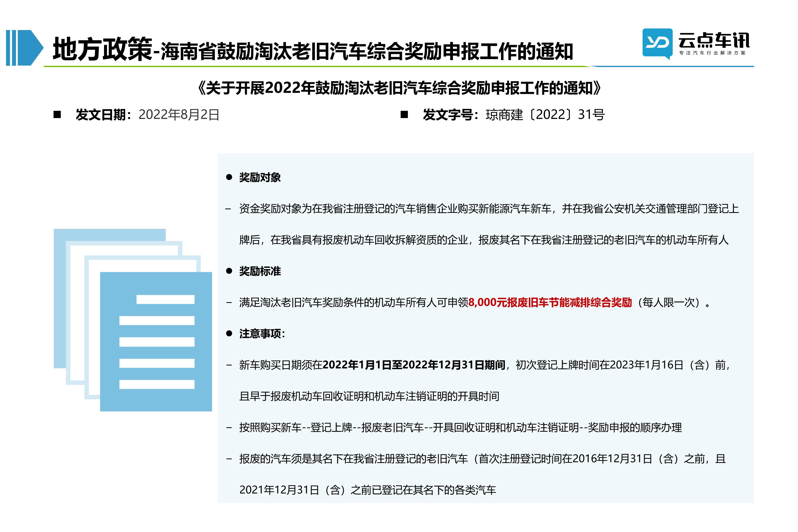This screenshot has width=798, height=532.
Task: Select document number '琼商建〔2022〕31号'
Action: click(545, 115)
